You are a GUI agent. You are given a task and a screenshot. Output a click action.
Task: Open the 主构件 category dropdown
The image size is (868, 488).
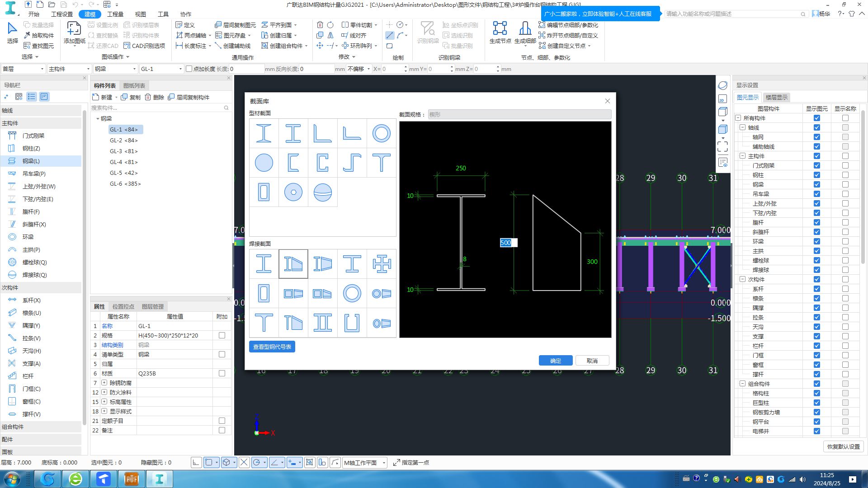pyautogui.click(x=69, y=69)
